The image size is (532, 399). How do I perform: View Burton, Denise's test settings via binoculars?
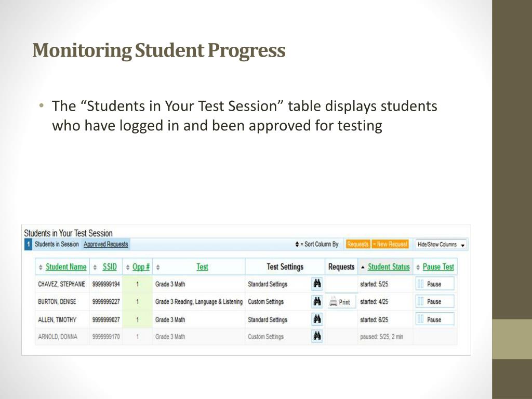317,301
